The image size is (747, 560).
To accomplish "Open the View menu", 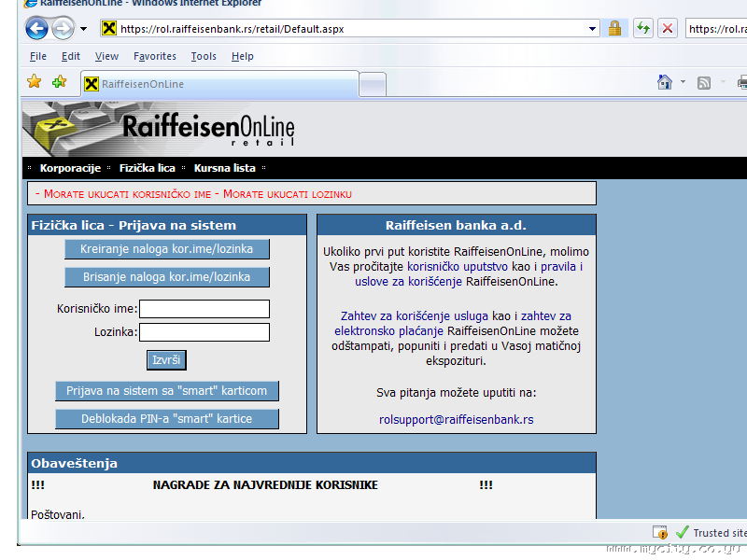I will pos(106,56).
